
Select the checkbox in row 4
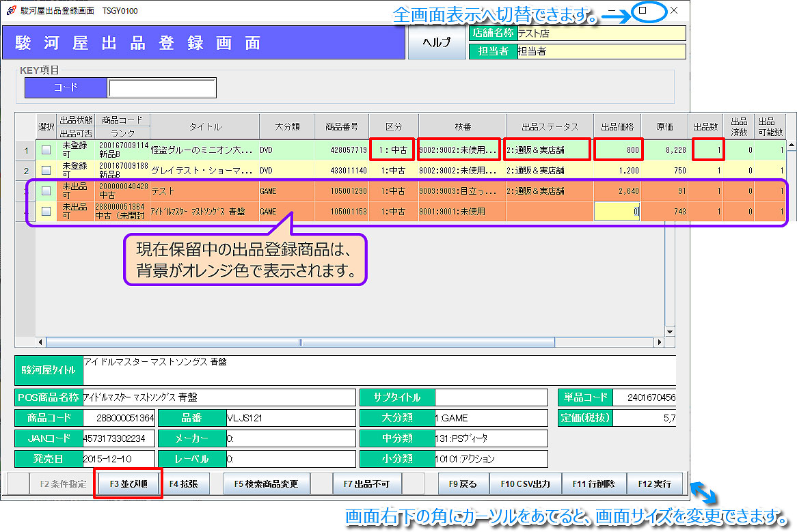click(x=46, y=212)
